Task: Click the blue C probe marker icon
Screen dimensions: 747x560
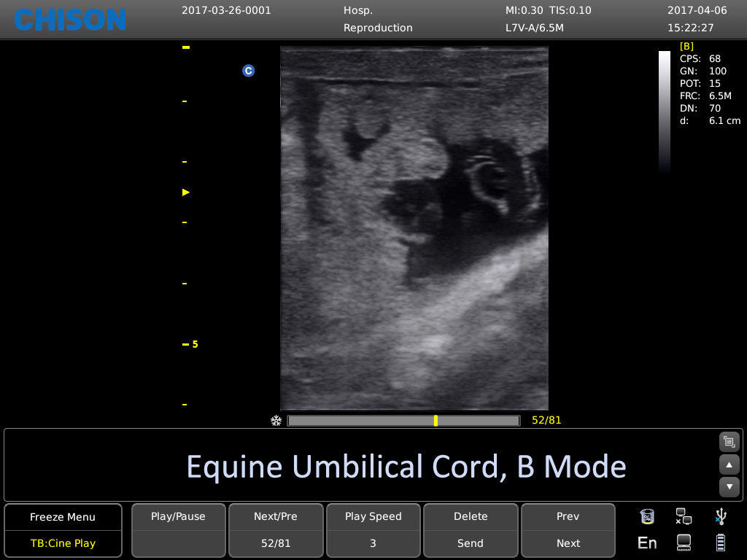Action: [x=249, y=71]
